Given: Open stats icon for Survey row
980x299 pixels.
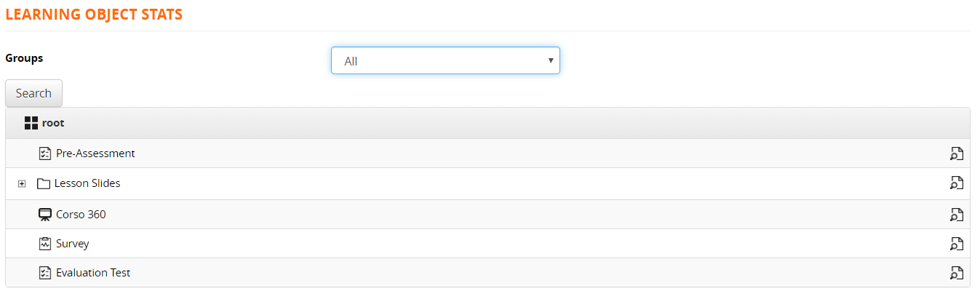Looking at the screenshot, I should (x=956, y=244).
